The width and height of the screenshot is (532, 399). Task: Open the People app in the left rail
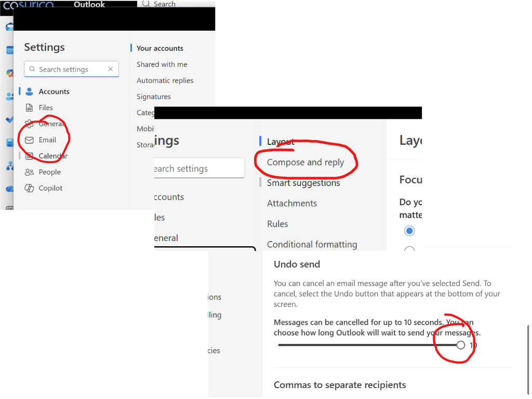(x=9, y=97)
